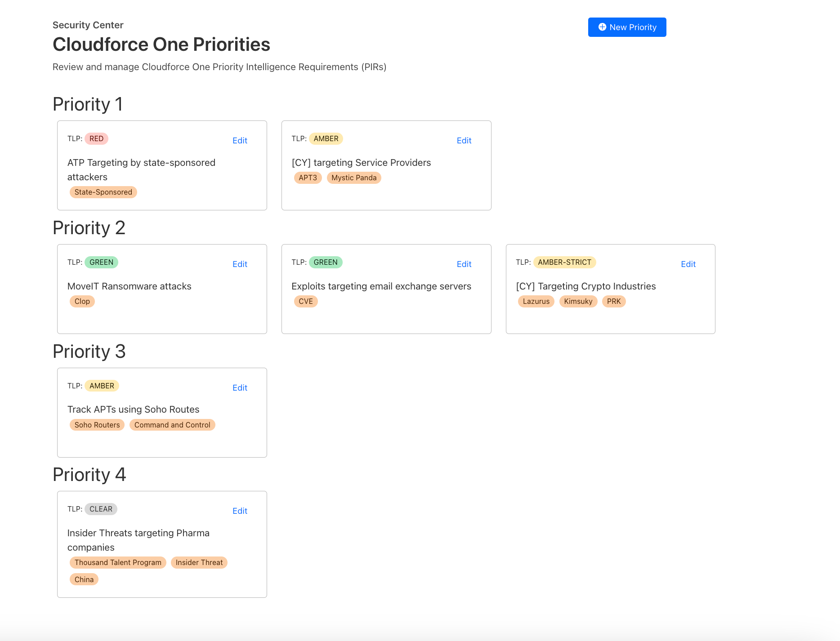The height and width of the screenshot is (641, 840).
Task: Select the Lazurus tag
Action: [x=536, y=301]
